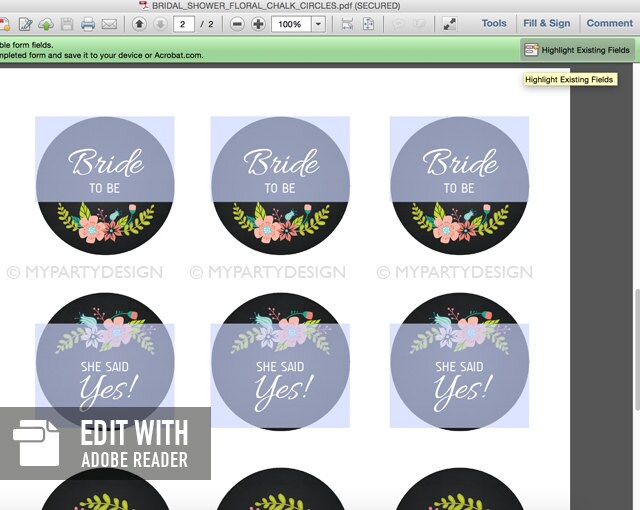
Task: Toggle Highlight Existing Fields button
Action: [x=577, y=50]
